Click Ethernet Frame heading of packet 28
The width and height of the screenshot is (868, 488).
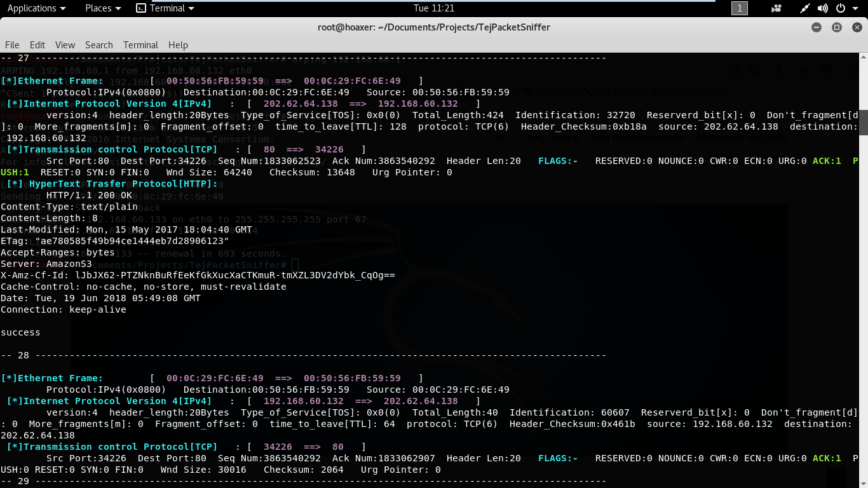[52, 378]
